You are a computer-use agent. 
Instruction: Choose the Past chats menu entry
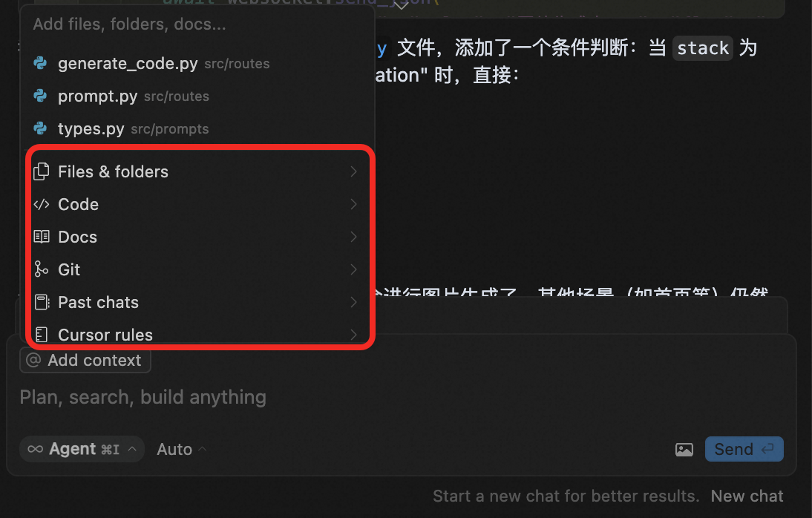tap(197, 302)
